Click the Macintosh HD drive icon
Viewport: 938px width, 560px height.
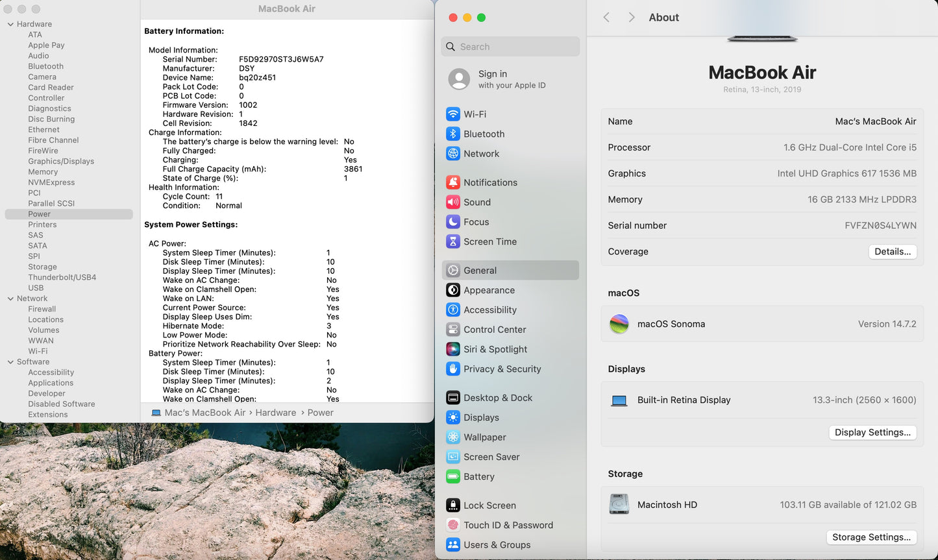tap(619, 504)
